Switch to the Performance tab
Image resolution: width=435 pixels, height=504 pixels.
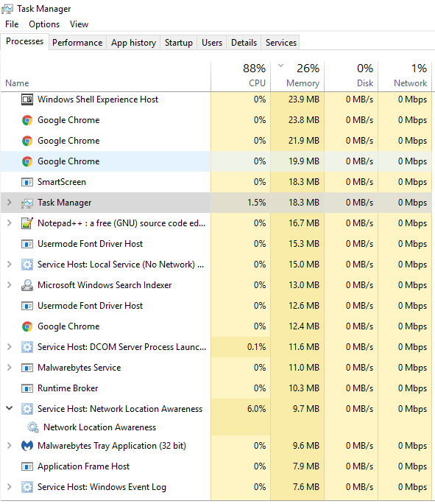click(x=77, y=43)
